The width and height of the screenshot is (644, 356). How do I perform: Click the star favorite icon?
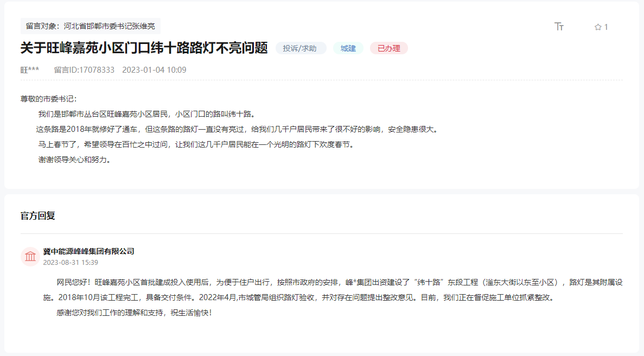597,27
